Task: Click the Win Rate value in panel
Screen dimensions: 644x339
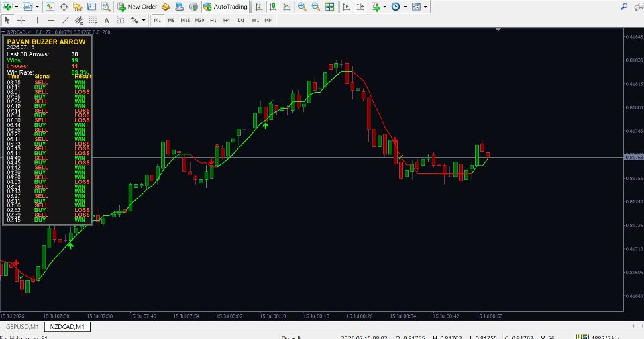Action: coord(80,72)
